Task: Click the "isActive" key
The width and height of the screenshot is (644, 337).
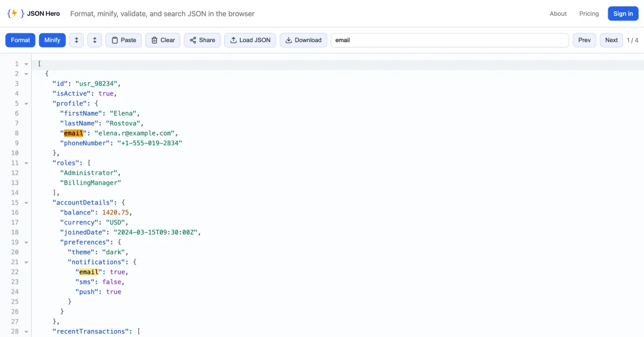Action: tap(71, 93)
